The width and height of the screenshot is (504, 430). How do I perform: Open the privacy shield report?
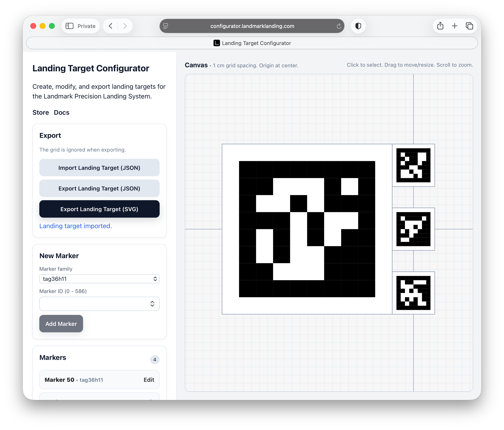(x=358, y=26)
